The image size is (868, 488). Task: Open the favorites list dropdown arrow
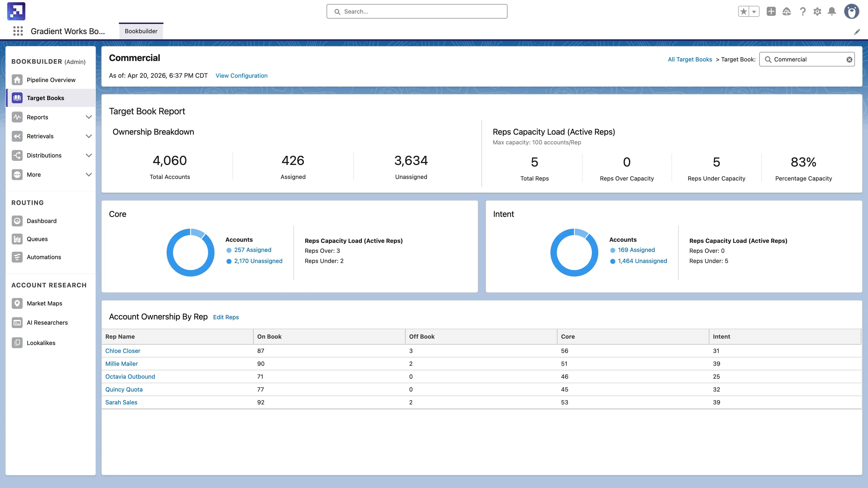(x=754, y=12)
